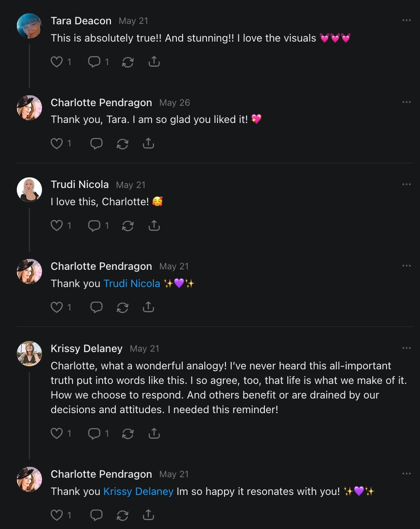Restack Charlotte's reply to Krissy Delaney

pos(122,515)
